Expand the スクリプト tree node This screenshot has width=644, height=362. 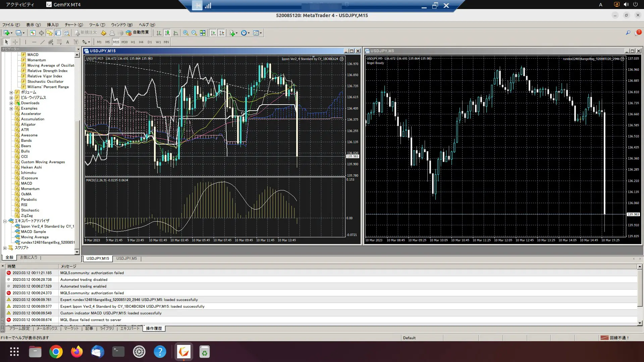[5, 248]
